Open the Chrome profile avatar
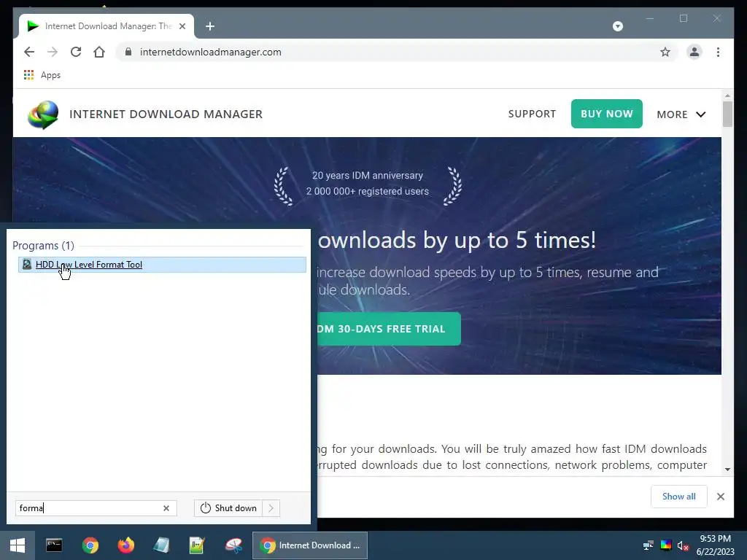747x560 pixels. (694, 52)
